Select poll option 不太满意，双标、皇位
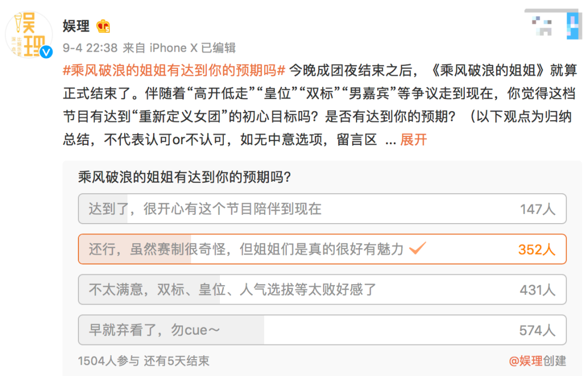Image resolution: width=588 pixels, height=376 pixels. [x=322, y=290]
